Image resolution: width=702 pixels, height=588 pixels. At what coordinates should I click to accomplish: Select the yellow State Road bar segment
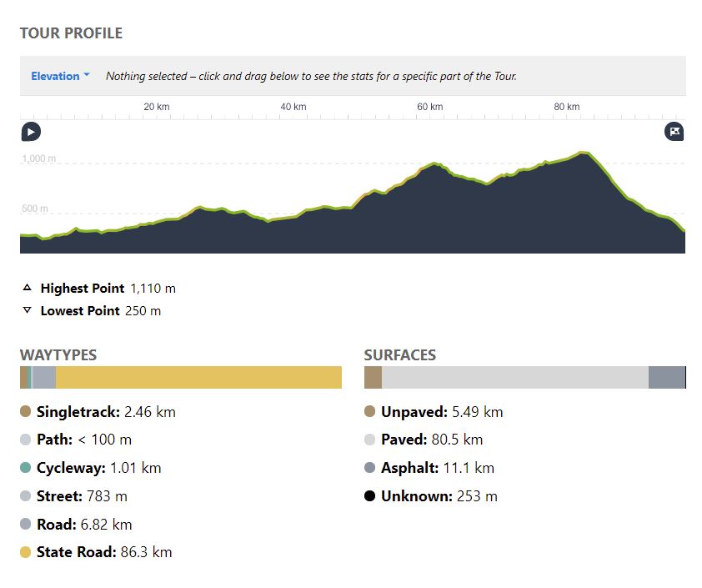point(198,377)
